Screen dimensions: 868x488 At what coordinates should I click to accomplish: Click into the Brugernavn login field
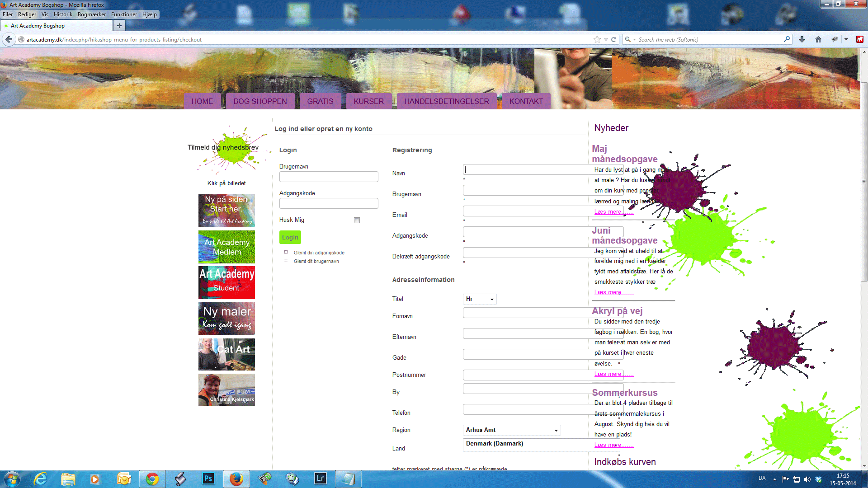pos(329,177)
